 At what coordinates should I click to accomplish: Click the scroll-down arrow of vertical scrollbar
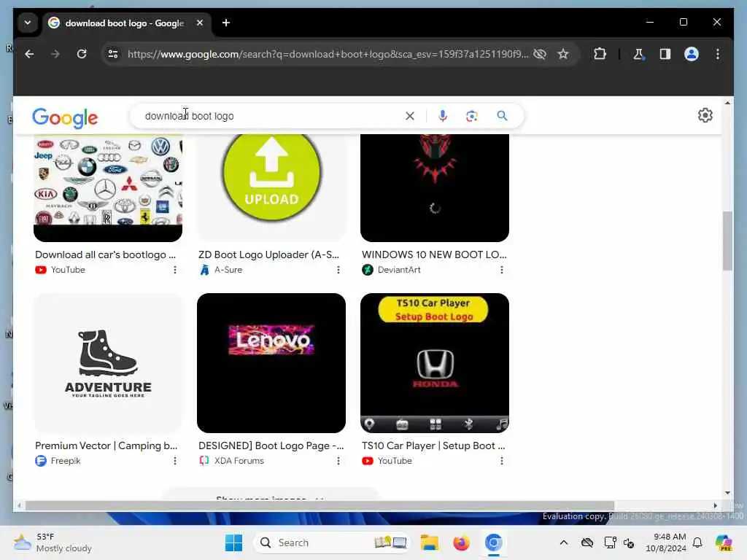727,493
